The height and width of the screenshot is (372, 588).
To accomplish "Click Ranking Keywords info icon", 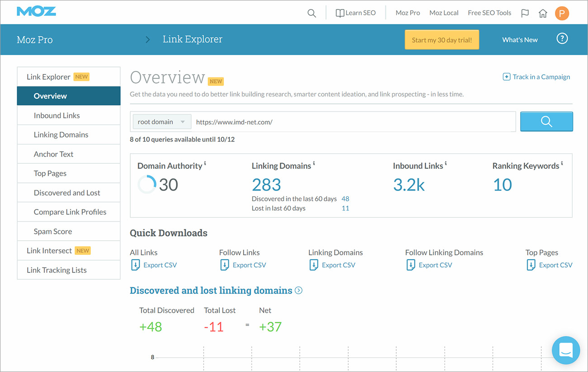I will (562, 163).
